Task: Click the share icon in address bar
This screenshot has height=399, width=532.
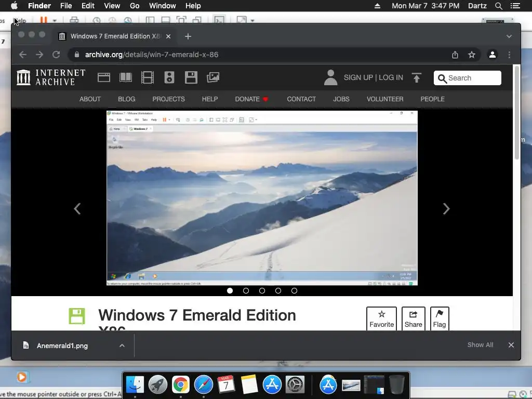Action: coord(455,55)
